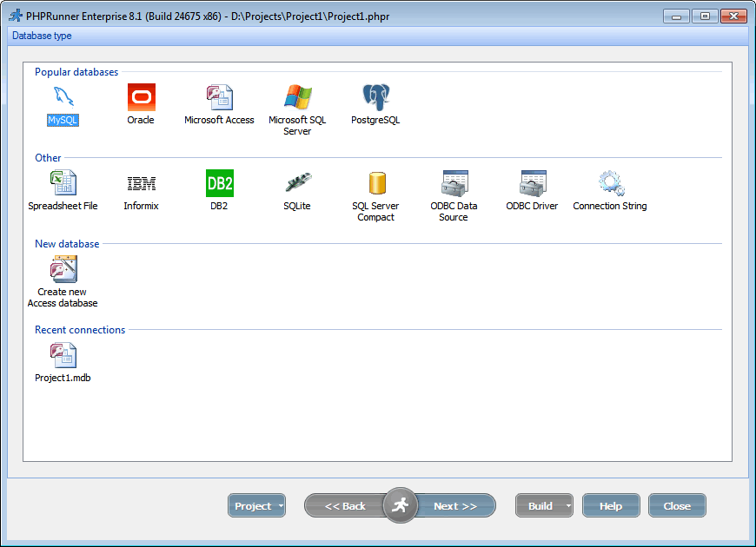Screen dimensions: 756x547
Task: Pick the Informix IBM icon
Action: pos(141,183)
